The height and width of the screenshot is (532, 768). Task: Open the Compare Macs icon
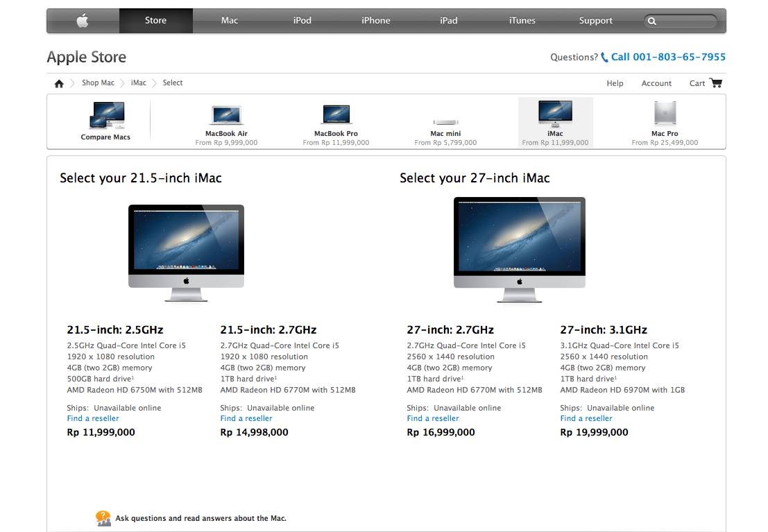pos(107,115)
